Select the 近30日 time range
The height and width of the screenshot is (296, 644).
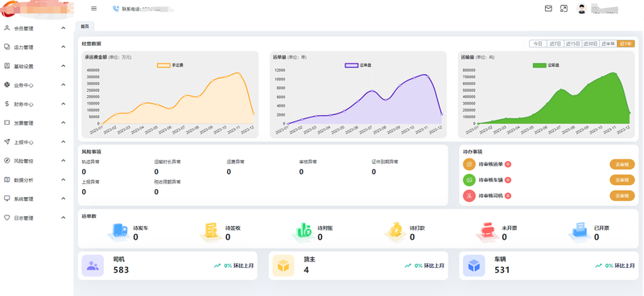[590, 43]
